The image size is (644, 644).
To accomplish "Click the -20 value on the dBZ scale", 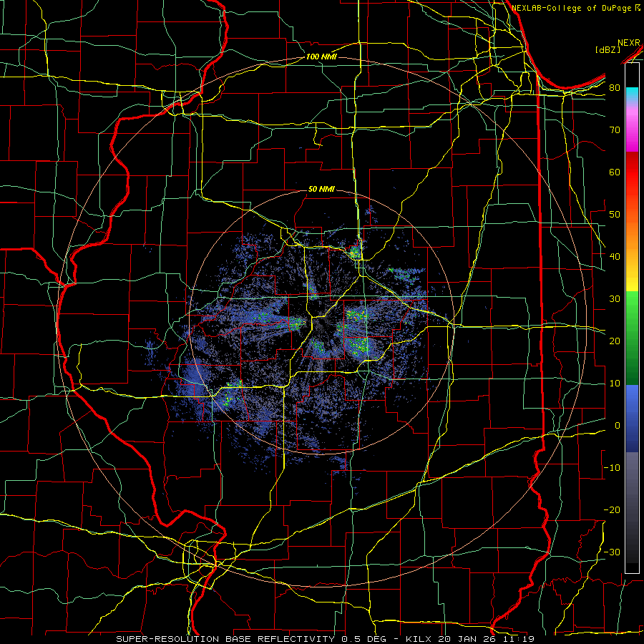I will point(612,510).
